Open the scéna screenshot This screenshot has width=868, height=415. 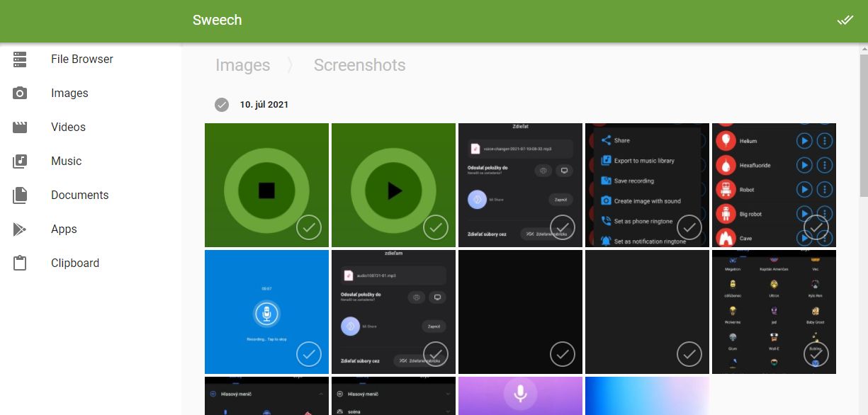393,396
